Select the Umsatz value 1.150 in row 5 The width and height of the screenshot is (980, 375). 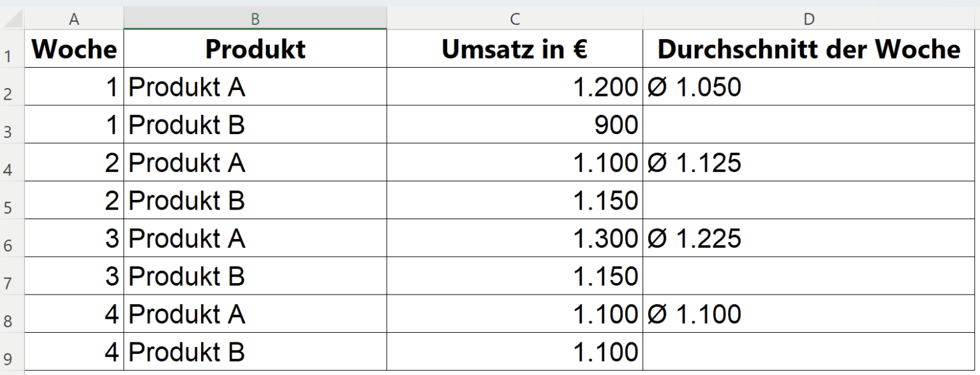(514, 200)
